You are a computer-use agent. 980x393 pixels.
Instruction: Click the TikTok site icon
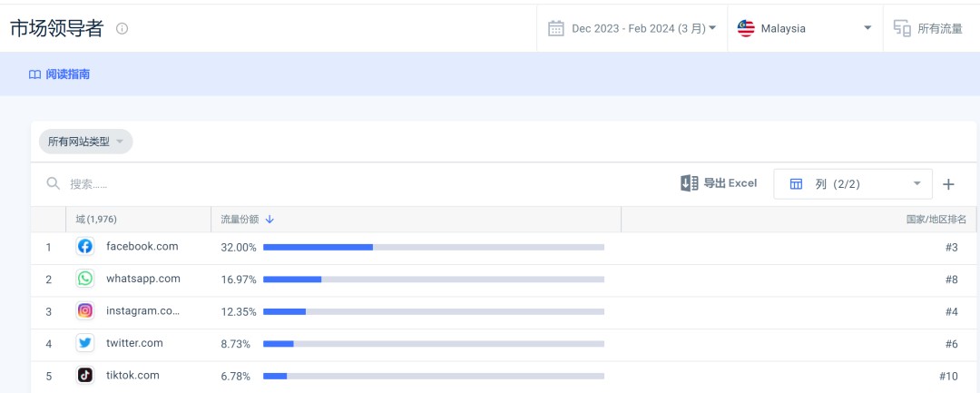85,375
